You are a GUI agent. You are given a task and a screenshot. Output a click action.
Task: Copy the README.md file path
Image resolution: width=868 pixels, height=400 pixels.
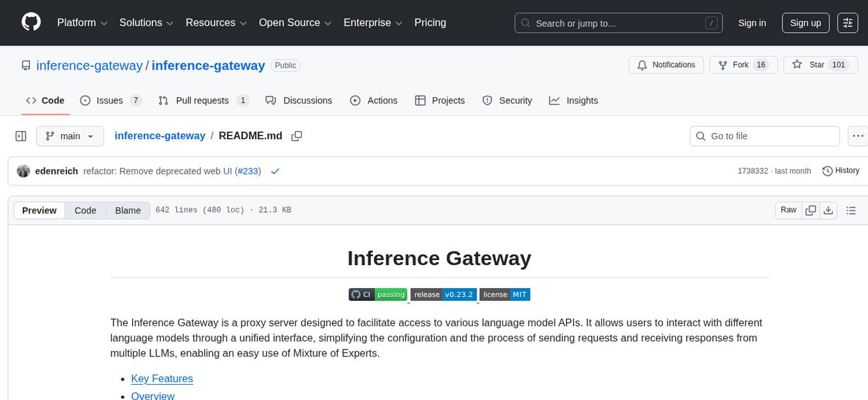pyautogui.click(x=296, y=135)
